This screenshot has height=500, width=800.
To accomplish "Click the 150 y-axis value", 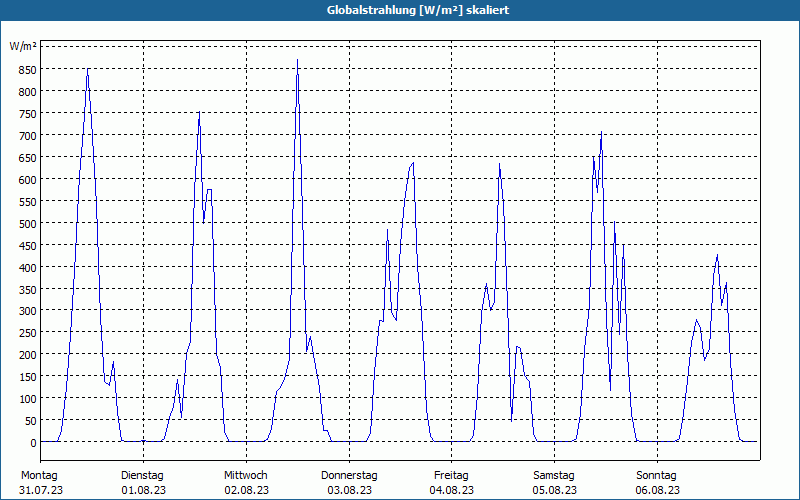I will [27, 377].
